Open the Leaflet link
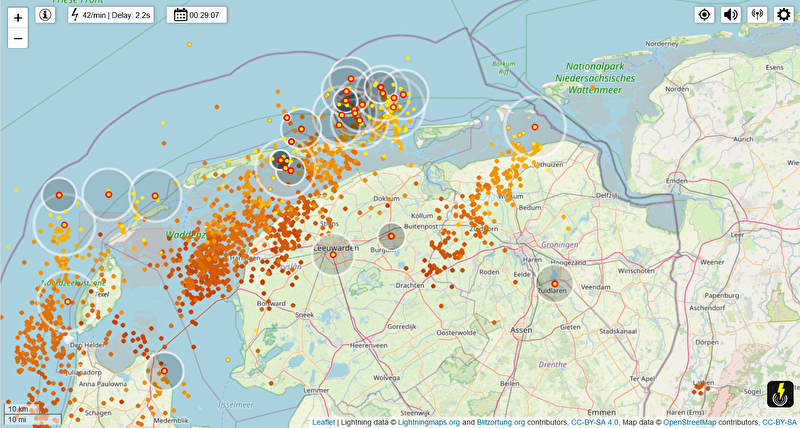 pyautogui.click(x=324, y=422)
